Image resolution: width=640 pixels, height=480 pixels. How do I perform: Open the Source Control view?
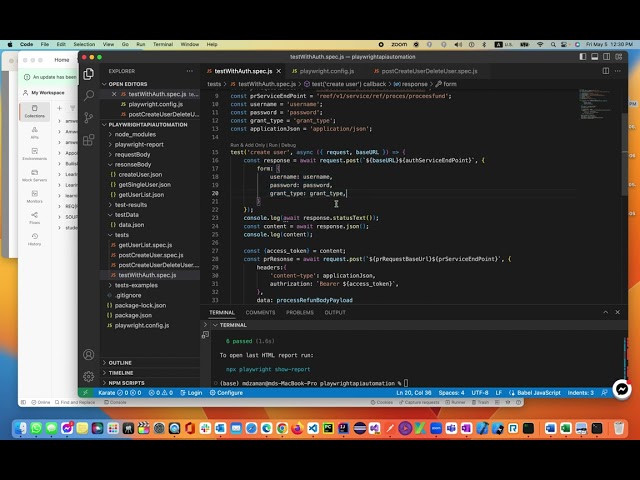[89, 118]
